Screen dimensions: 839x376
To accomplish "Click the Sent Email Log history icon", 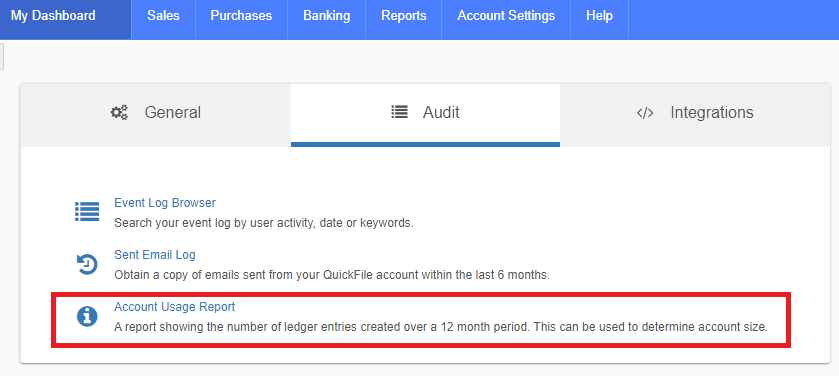I will pos(87,264).
